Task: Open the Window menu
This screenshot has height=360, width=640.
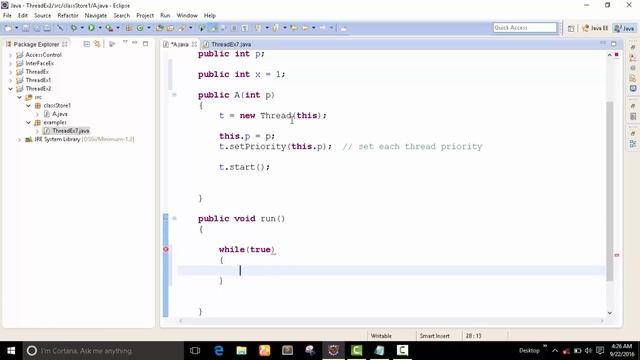Action: pos(187,16)
